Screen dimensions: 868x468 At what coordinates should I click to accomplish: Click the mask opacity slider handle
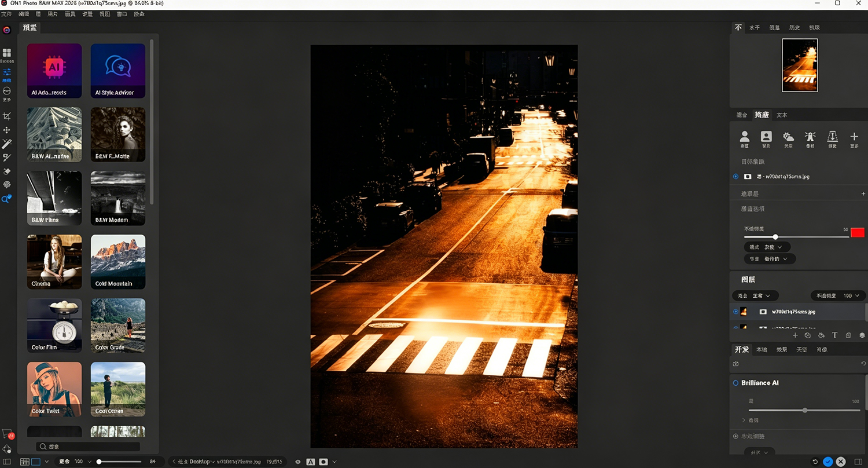click(775, 237)
